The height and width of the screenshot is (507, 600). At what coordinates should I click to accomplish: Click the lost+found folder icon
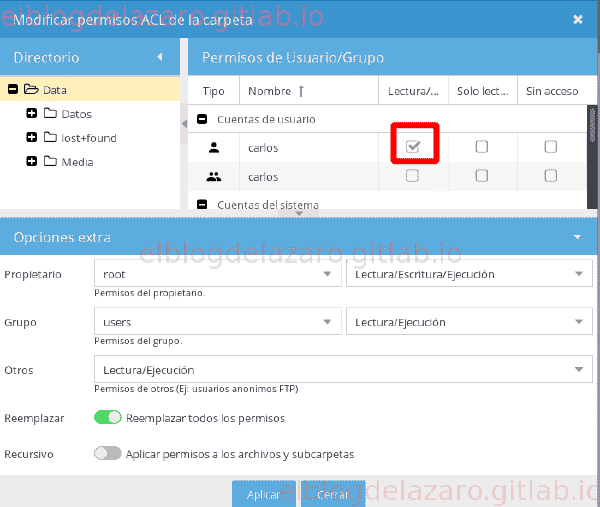click(x=50, y=137)
